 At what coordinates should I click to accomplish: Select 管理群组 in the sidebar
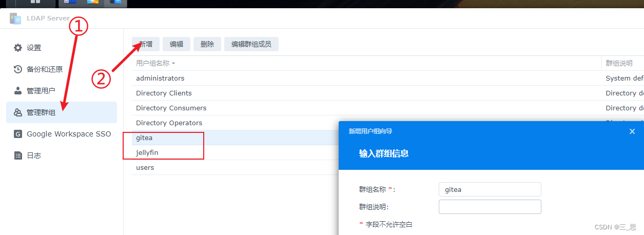tap(62, 112)
